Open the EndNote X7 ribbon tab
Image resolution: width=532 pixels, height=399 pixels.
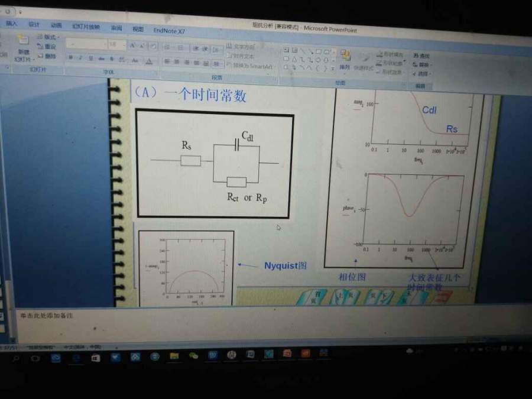click(x=169, y=31)
